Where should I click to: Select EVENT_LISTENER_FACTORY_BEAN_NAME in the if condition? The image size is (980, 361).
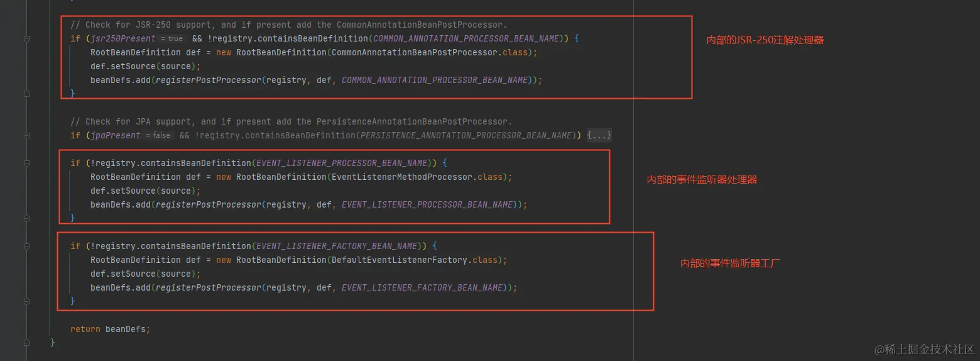click(337, 246)
